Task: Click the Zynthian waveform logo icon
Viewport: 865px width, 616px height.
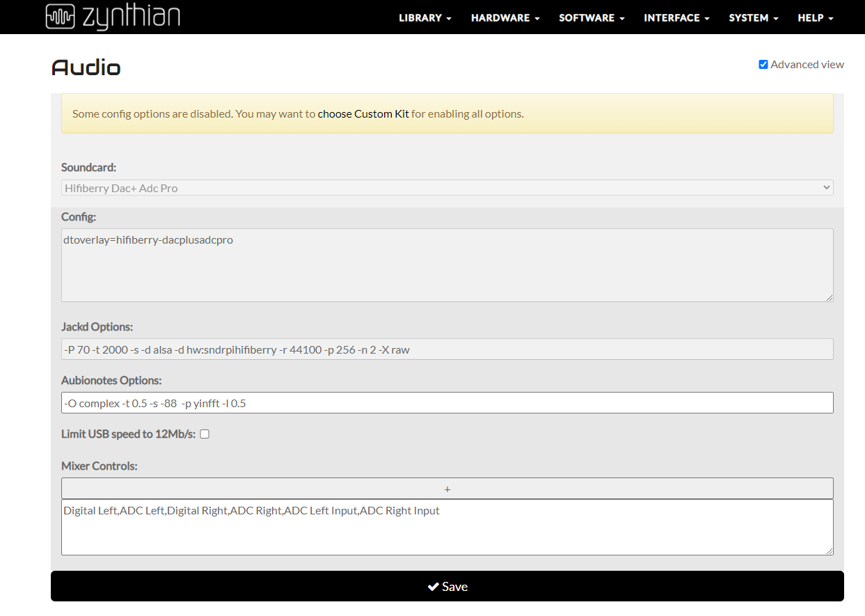Action: pos(61,17)
